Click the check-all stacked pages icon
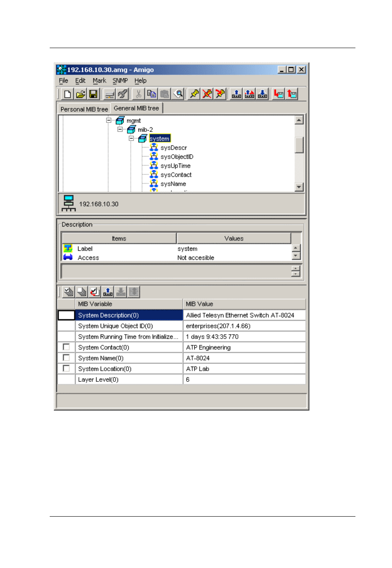 pos(69,292)
